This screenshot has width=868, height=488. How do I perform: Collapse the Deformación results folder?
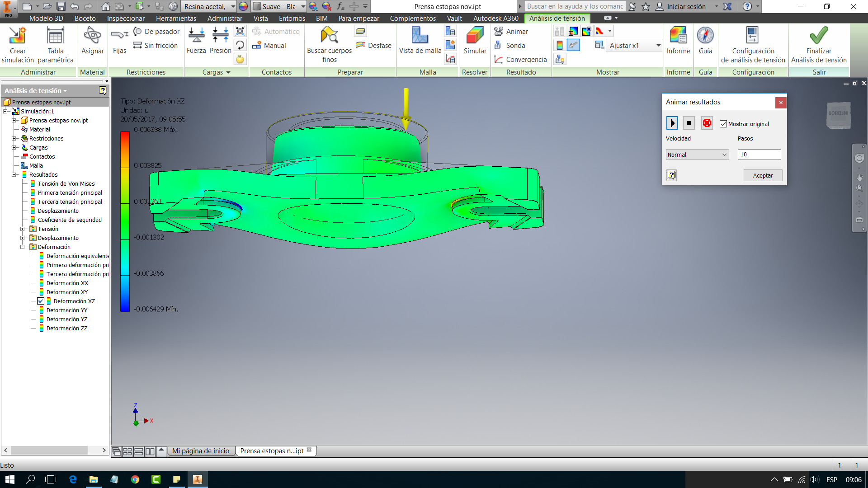click(x=23, y=247)
